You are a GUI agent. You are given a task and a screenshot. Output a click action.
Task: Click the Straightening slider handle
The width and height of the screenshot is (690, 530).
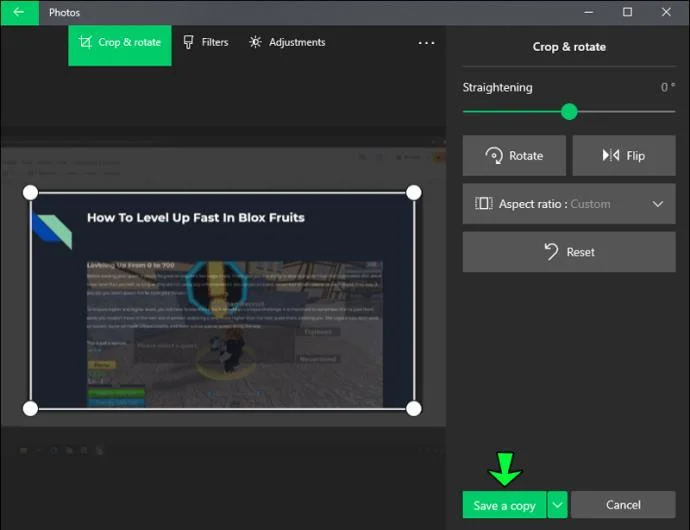coord(569,111)
